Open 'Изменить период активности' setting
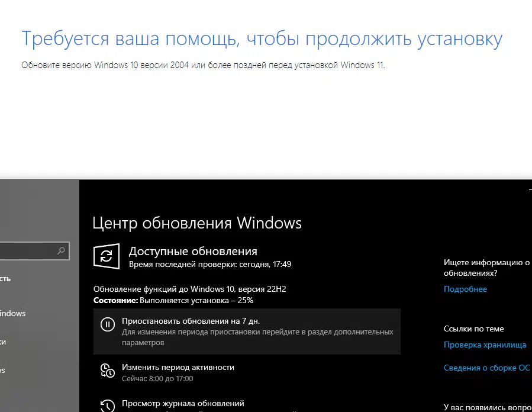This screenshot has height=412, width=532. [x=178, y=367]
